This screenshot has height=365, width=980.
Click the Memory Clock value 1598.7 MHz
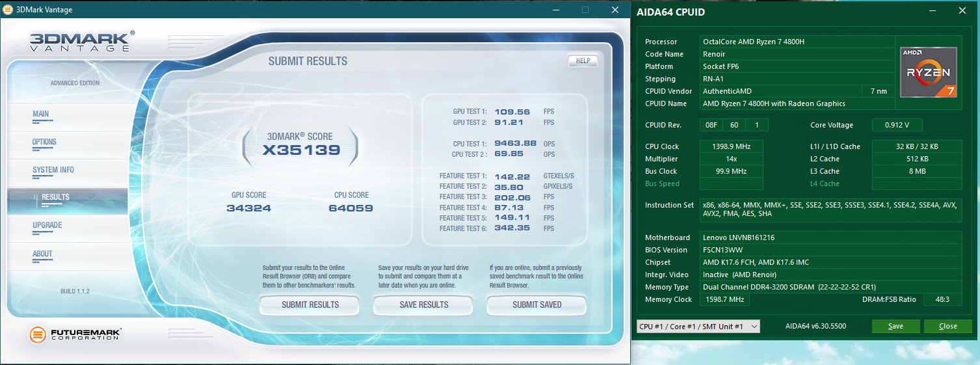click(724, 299)
